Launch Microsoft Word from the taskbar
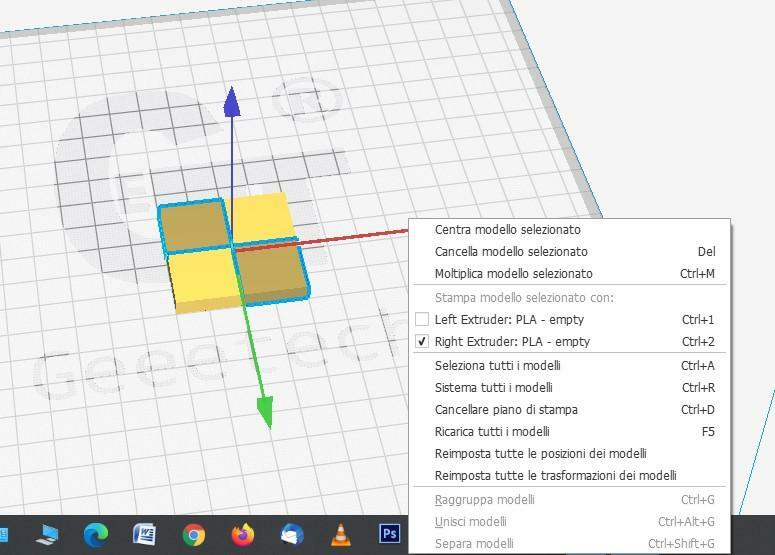The height and width of the screenshot is (555, 775). point(145,535)
